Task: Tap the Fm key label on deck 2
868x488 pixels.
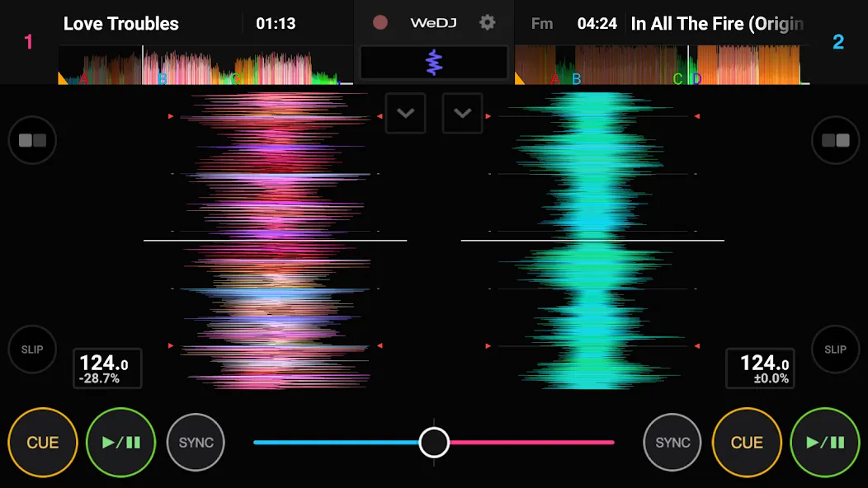Action: 542,23
